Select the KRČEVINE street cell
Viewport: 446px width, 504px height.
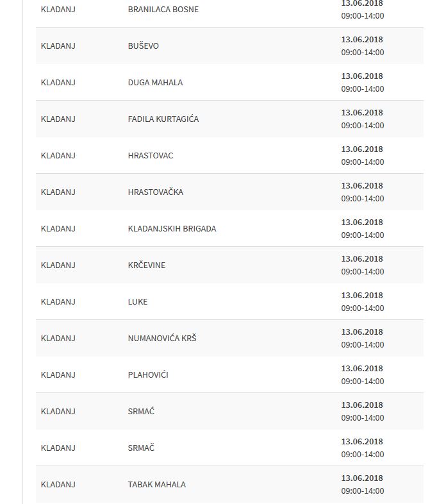[x=147, y=265]
